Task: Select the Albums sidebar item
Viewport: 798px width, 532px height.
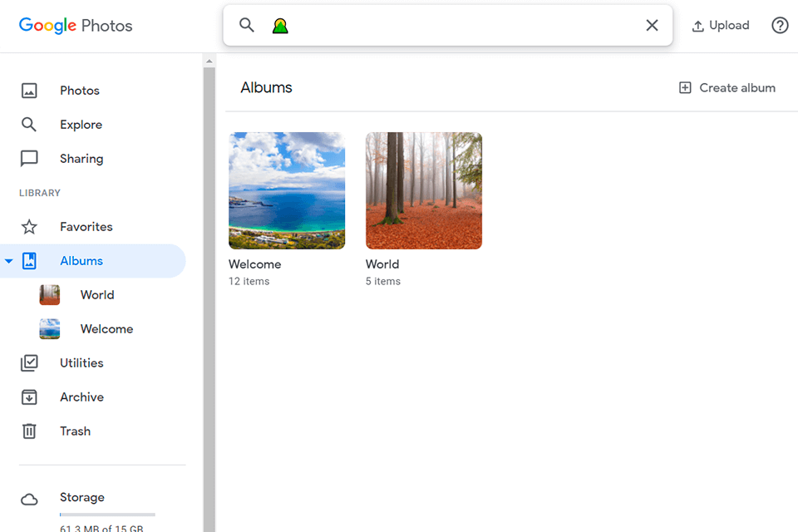Action: coord(92,261)
